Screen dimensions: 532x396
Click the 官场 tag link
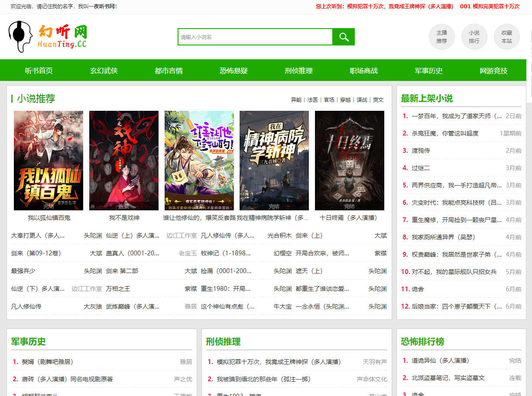[329, 100]
